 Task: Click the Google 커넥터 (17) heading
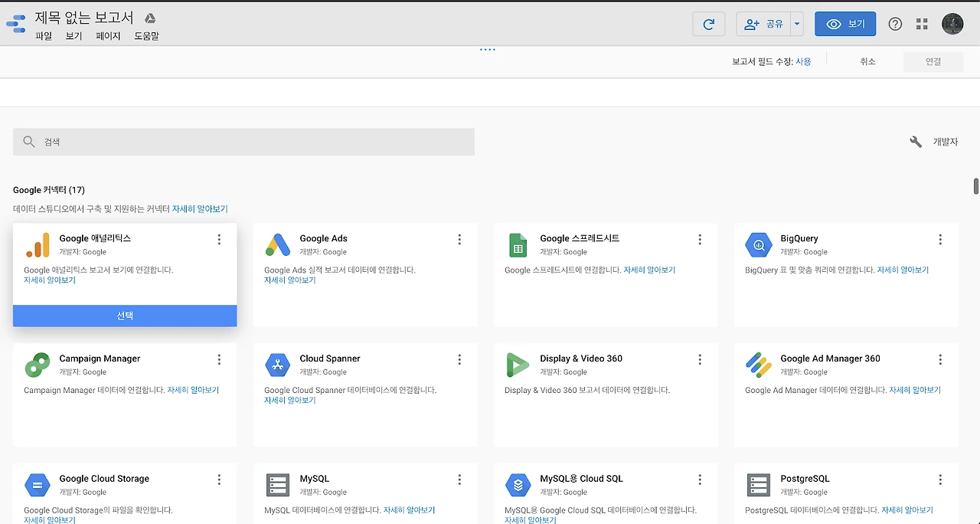(x=49, y=190)
